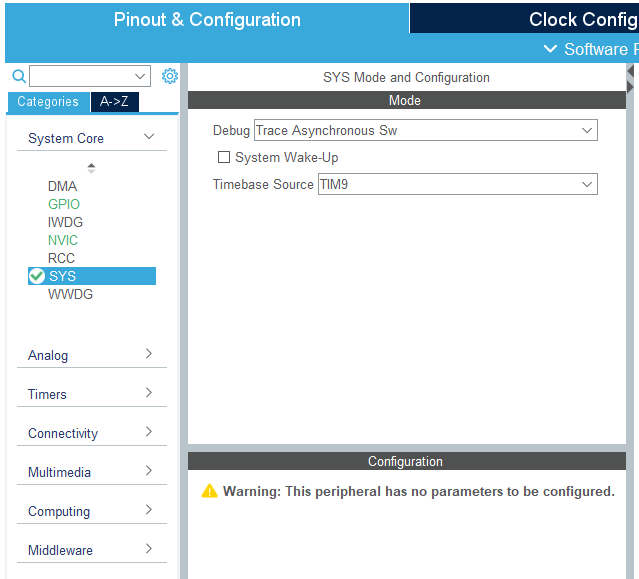
Task: Select SYS in System Core list
Action: pyautogui.click(x=92, y=276)
